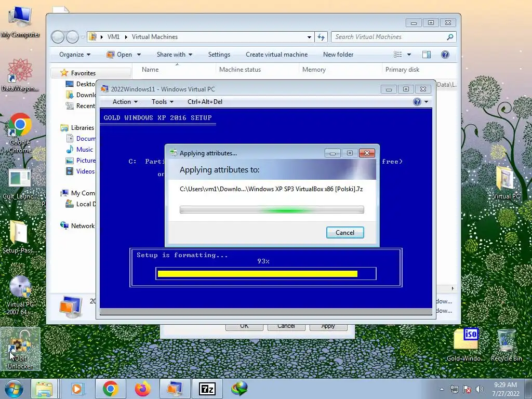The height and width of the screenshot is (399, 532).
Task: Open Tools menu in Virtual PC
Action: 163,102
